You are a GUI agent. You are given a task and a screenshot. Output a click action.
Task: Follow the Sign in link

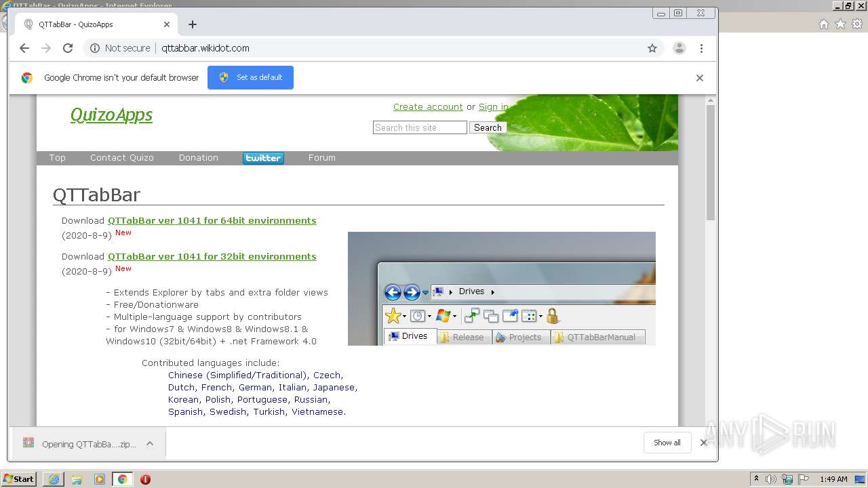[x=493, y=106]
